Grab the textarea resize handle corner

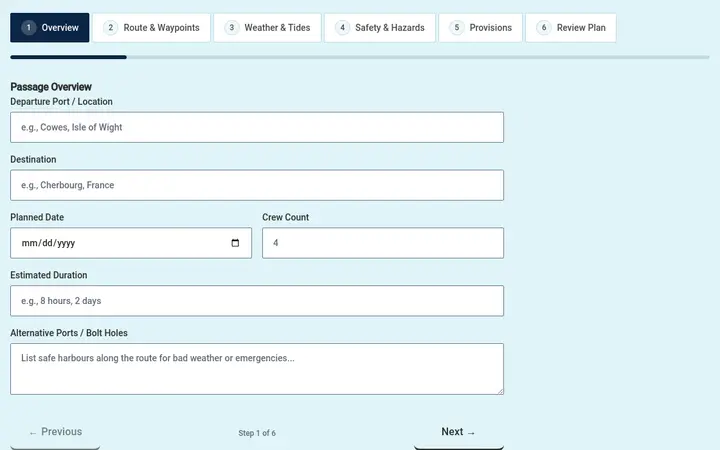[501, 391]
